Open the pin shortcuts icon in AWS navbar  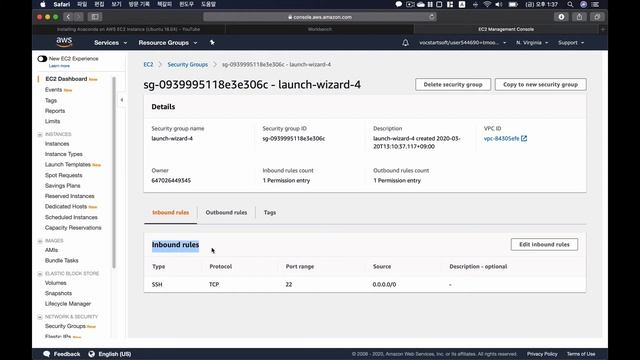tap(212, 42)
